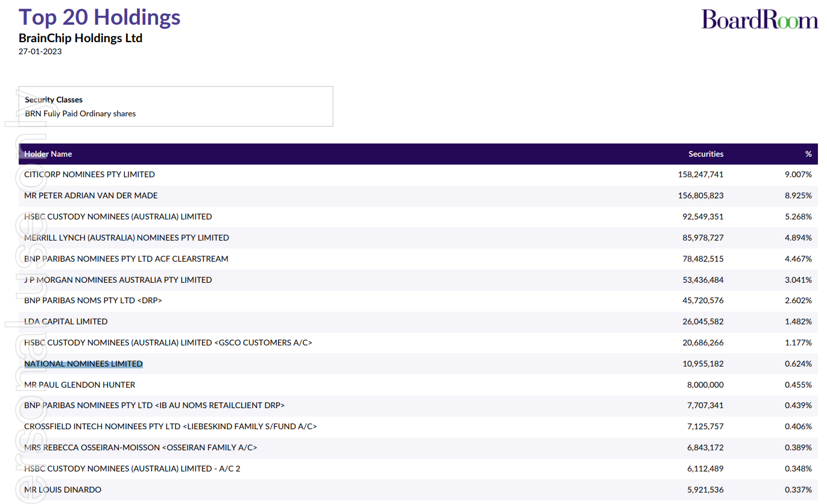Screen dimensions: 827x504
Task: Click the BoardRoom logo
Action: coord(759,19)
